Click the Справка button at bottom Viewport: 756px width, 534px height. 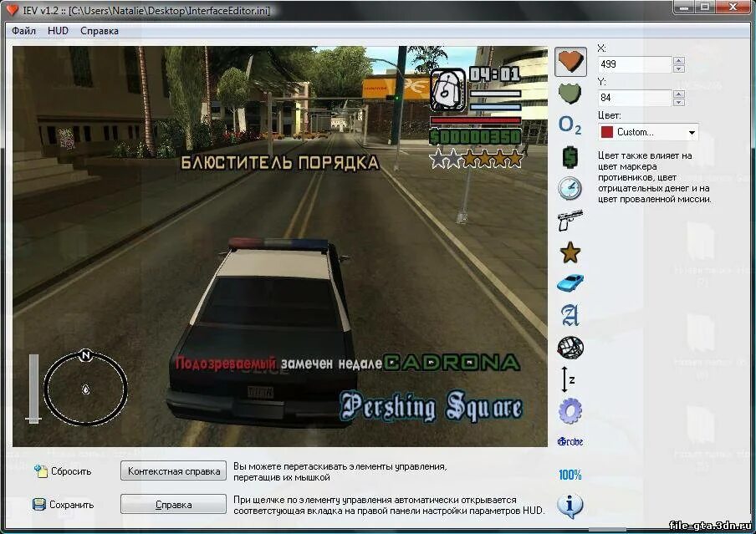(174, 504)
